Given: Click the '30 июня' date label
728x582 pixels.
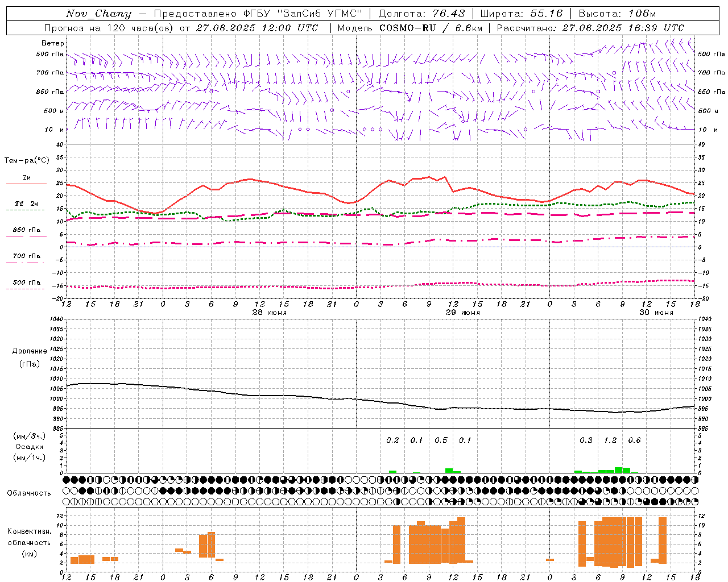Looking at the screenshot, I should tap(656, 313).
